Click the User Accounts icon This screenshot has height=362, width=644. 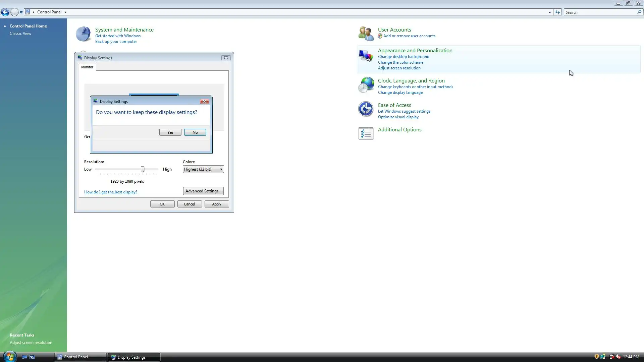point(366,34)
